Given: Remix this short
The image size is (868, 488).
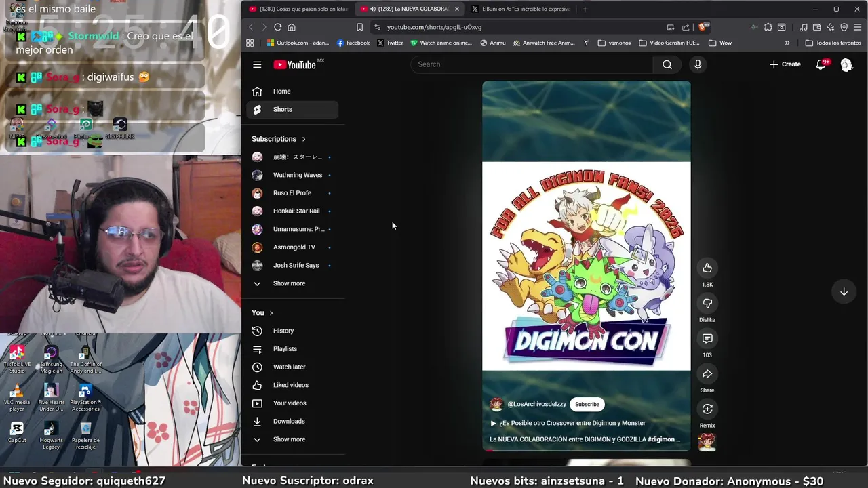Looking at the screenshot, I should (707, 409).
